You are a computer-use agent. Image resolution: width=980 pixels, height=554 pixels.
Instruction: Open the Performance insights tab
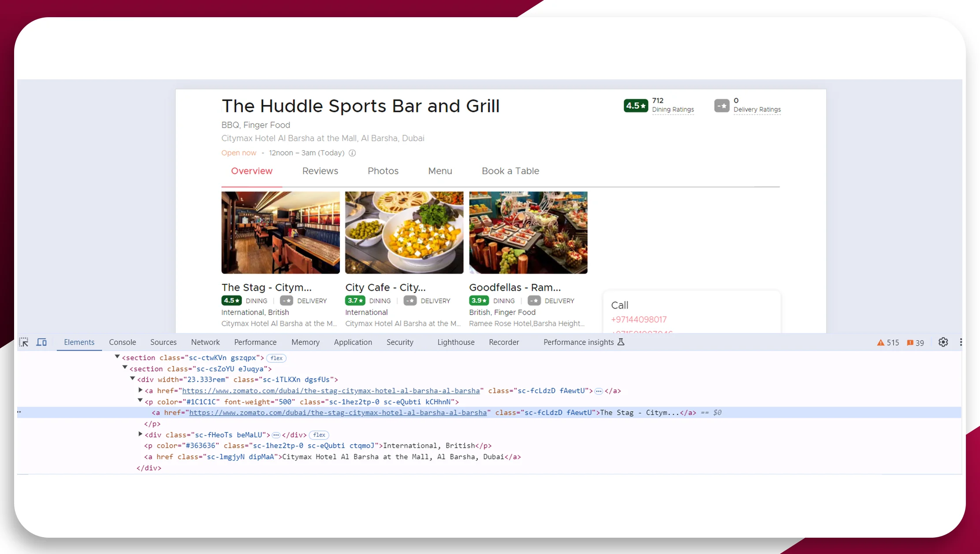(584, 342)
